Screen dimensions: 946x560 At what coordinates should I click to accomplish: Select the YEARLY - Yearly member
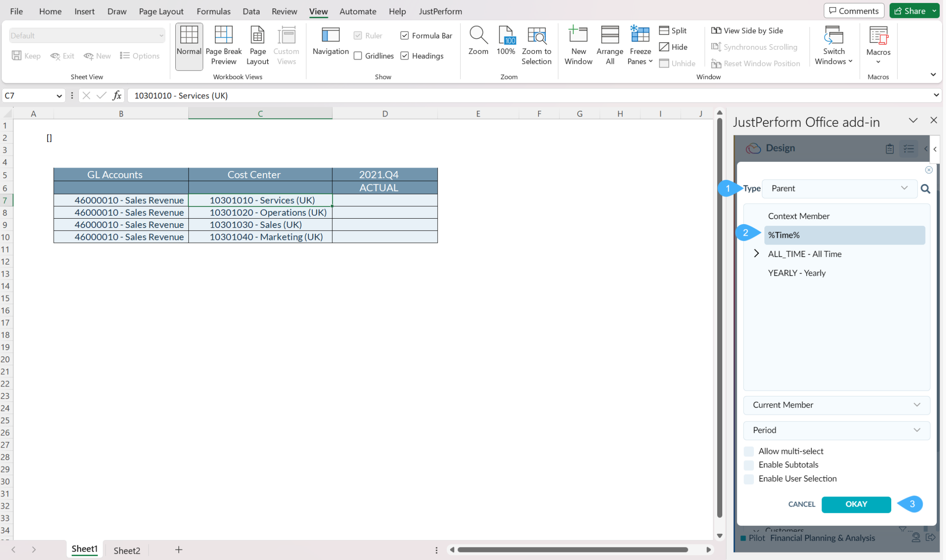(797, 273)
